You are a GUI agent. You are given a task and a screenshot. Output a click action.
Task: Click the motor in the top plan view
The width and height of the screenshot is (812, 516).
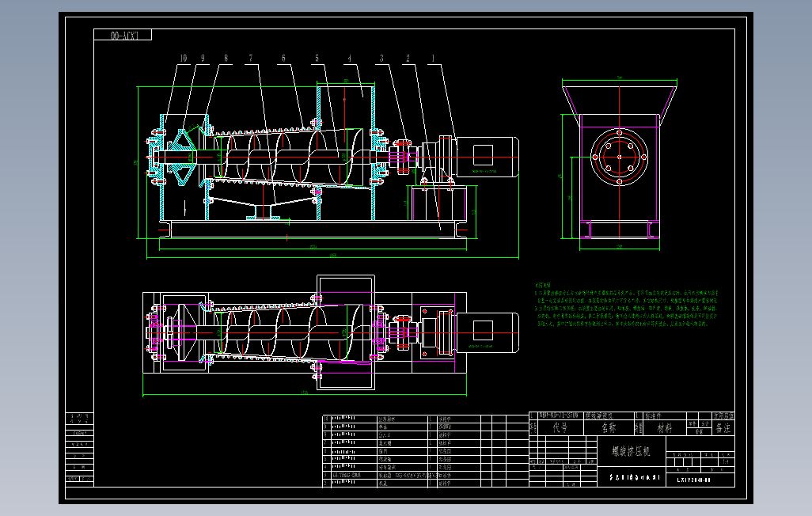(487, 332)
